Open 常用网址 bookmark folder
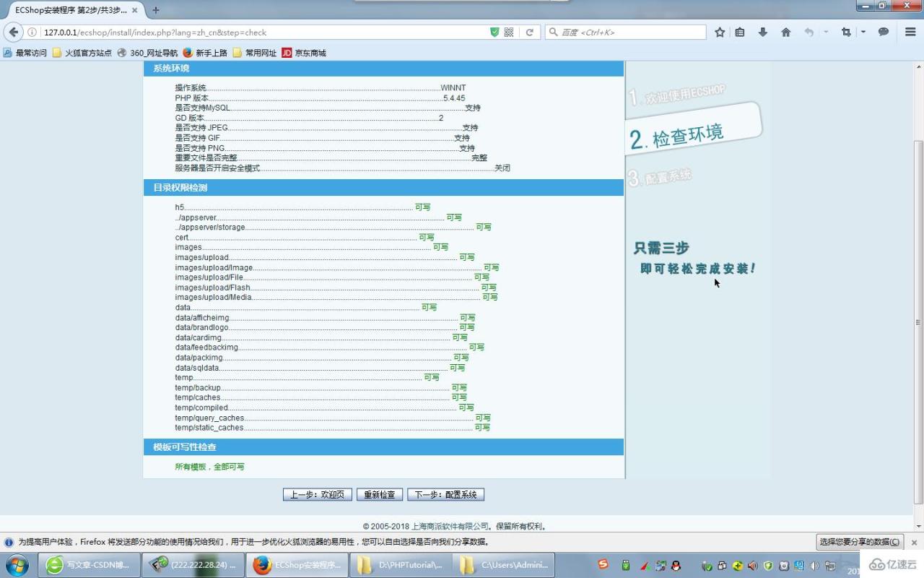The image size is (924, 578). 255,53
